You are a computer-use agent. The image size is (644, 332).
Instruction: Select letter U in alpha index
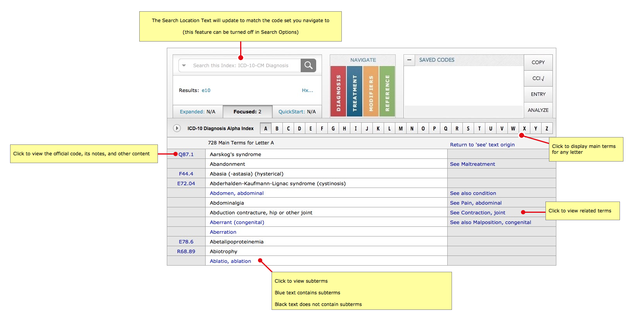491,129
